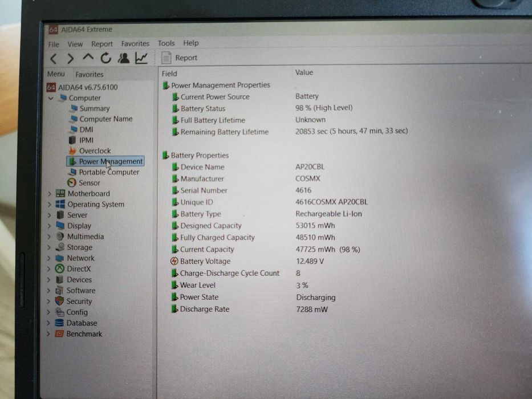Open the Overclock flame icon item
This screenshot has width=532, height=399.
(72, 150)
